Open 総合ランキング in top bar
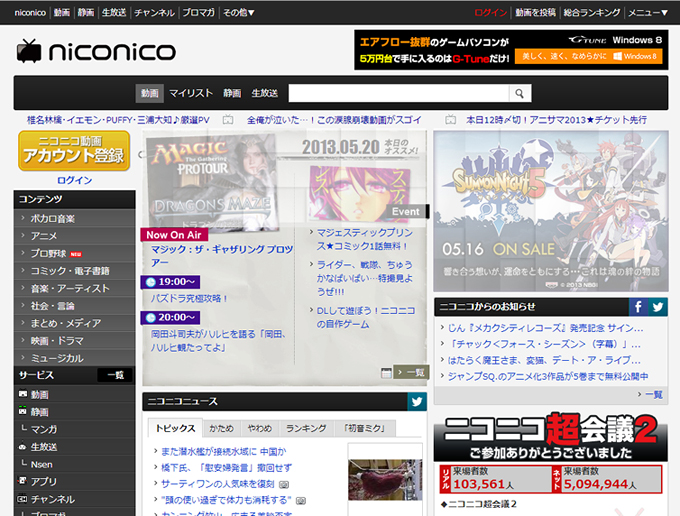680x516 pixels. pos(592,13)
